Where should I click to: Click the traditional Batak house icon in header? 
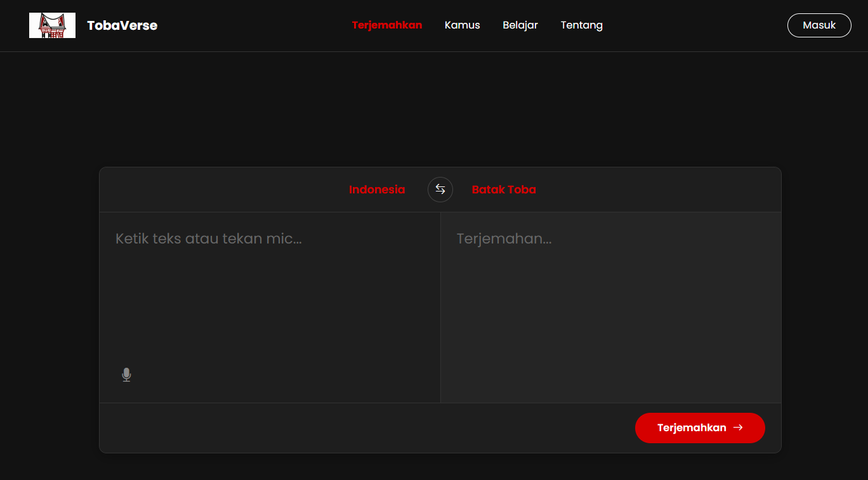coord(52,25)
